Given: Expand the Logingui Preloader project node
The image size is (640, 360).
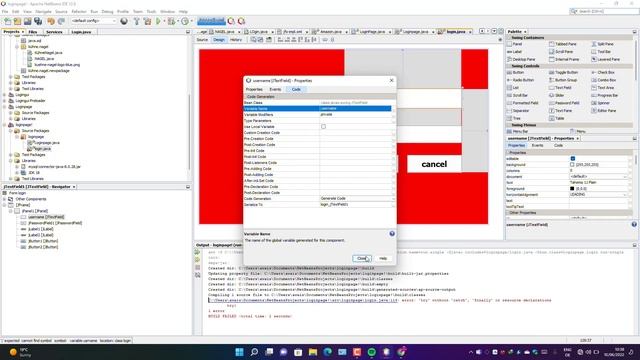Looking at the screenshot, I should click(4, 100).
